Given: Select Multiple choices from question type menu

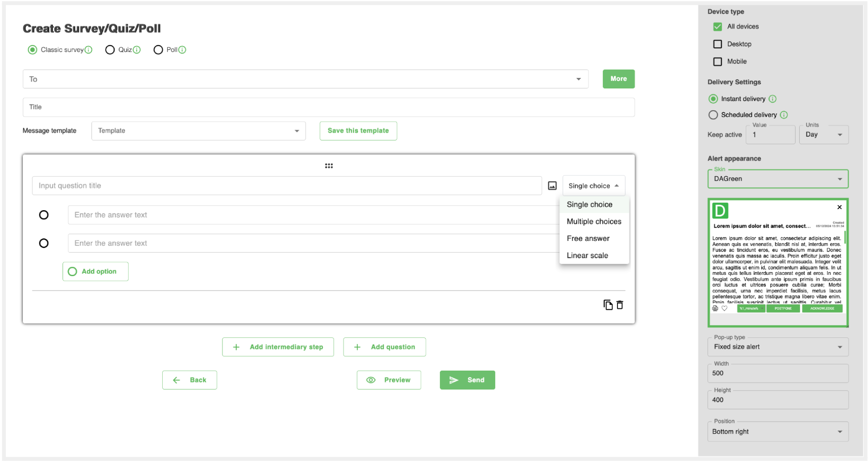Looking at the screenshot, I should pos(594,221).
